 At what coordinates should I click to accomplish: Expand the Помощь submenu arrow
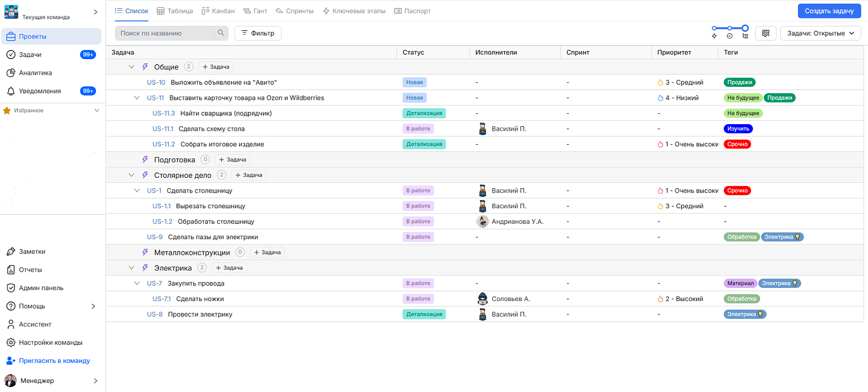pyautogui.click(x=93, y=306)
